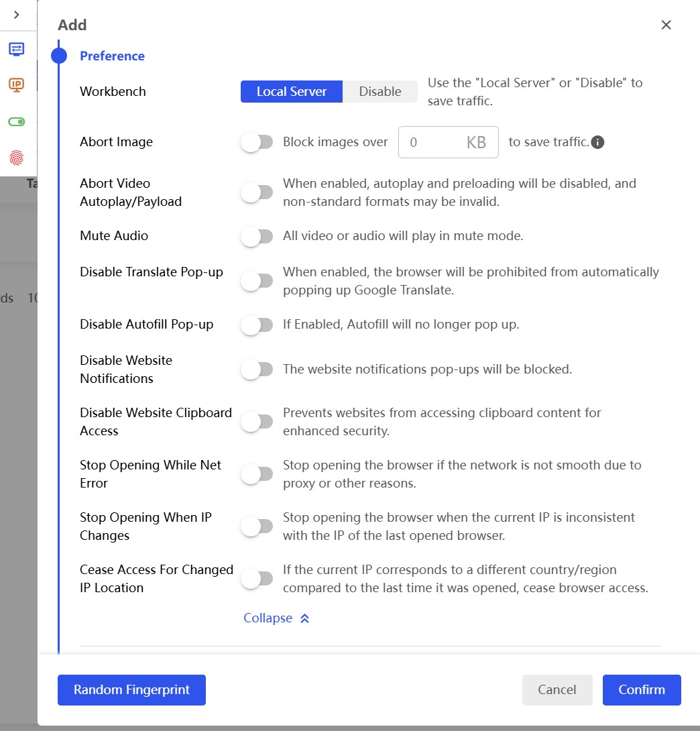700x731 pixels.
Task: Collapse the Preference options list
Action: tap(268, 618)
